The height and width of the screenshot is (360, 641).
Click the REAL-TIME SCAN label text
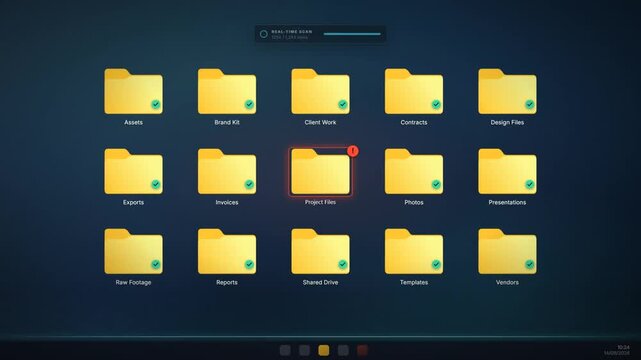[x=291, y=31]
